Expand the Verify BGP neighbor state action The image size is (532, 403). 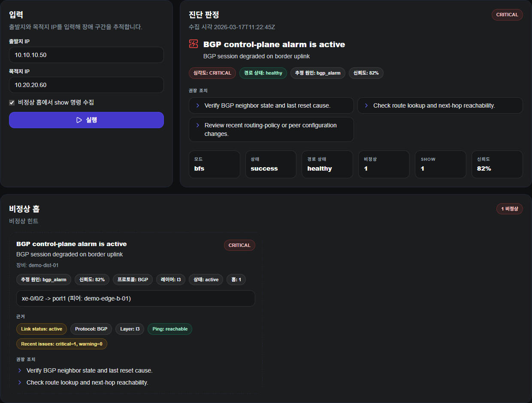271,105
